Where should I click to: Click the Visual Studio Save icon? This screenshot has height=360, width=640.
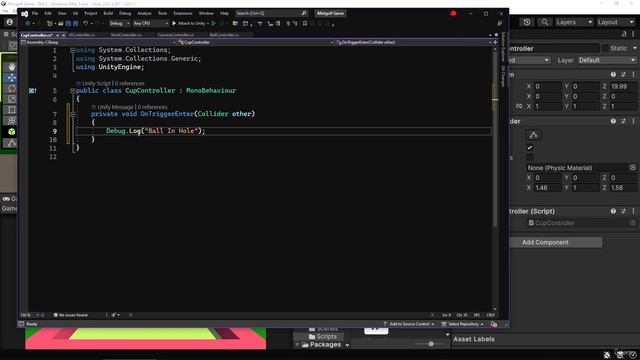[x=69, y=24]
